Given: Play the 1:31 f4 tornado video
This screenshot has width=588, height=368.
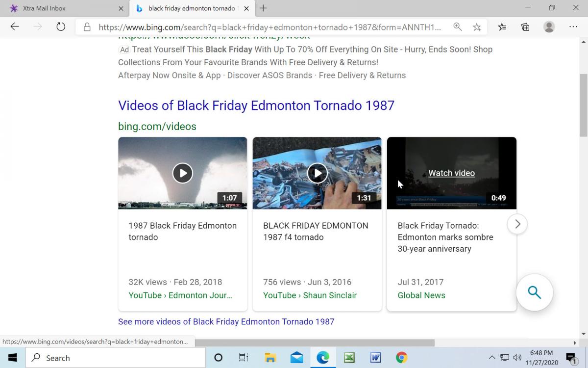Looking at the screenshot, I should (317, 173).
